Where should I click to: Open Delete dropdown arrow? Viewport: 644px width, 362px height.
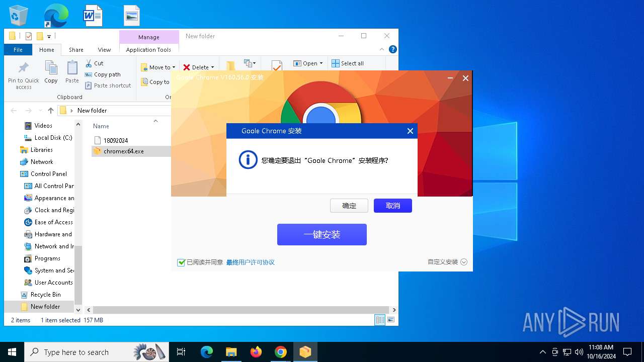[212, 67]
